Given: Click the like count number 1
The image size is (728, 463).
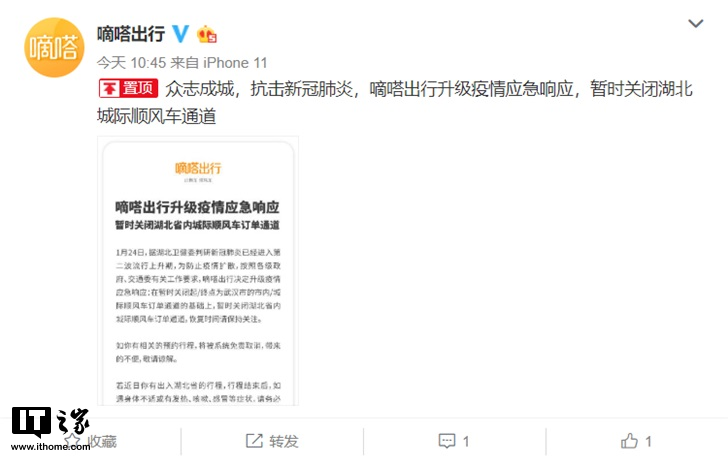Looking at the screenshot, I should pyautogui.click(x=648, y=441).
